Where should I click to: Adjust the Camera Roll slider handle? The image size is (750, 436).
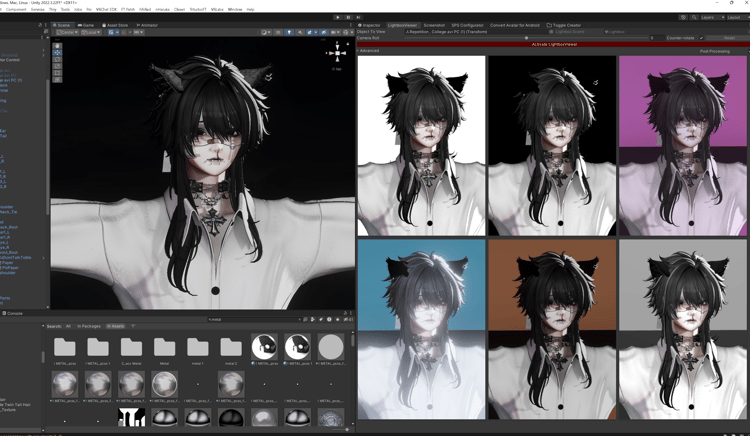[x=526, y=38]
